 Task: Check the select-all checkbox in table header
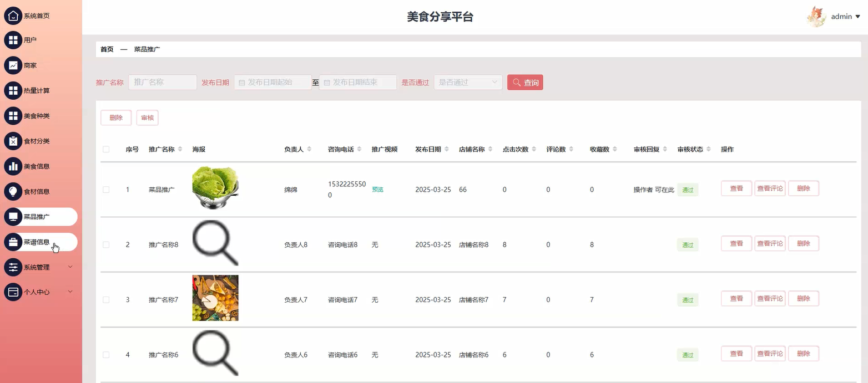(106, 149)
